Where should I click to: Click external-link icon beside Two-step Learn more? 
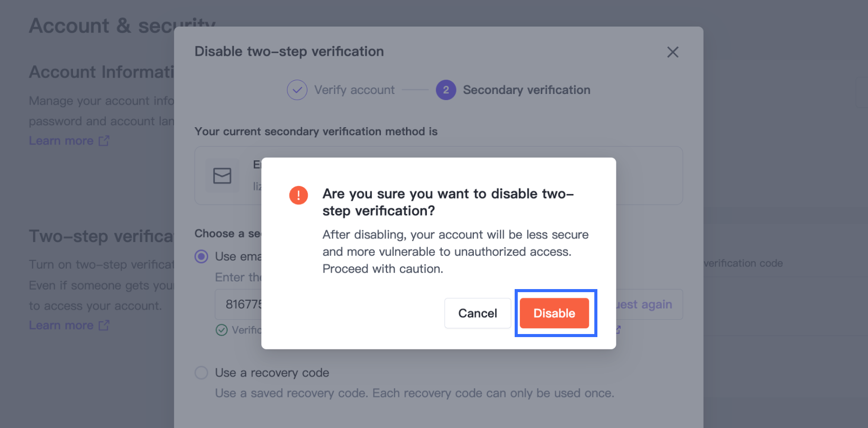click(x=104, y=325)
